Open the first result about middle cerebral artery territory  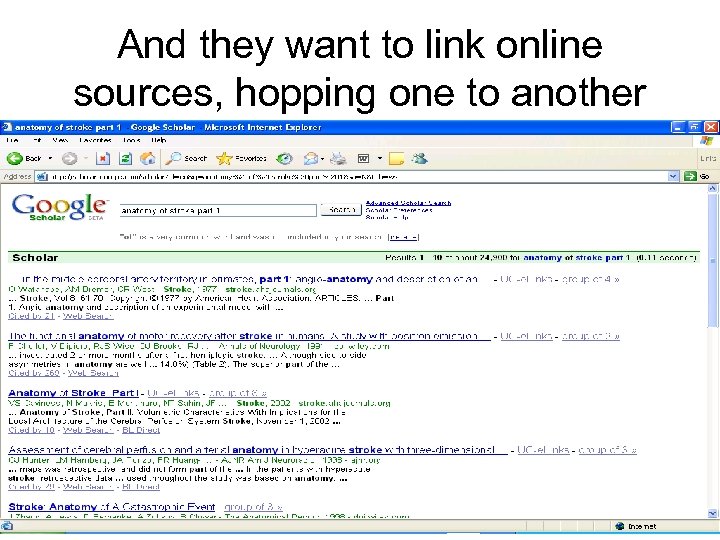(249, 279)
